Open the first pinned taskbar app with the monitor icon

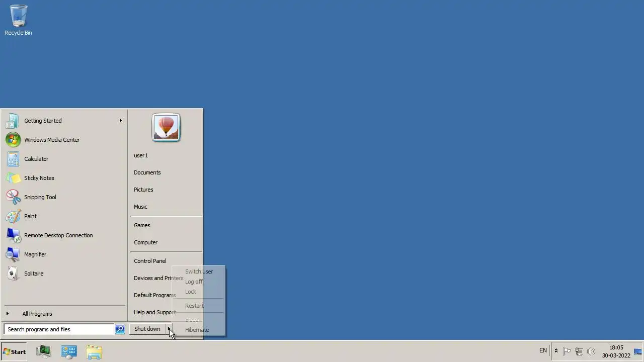[44, 352]
